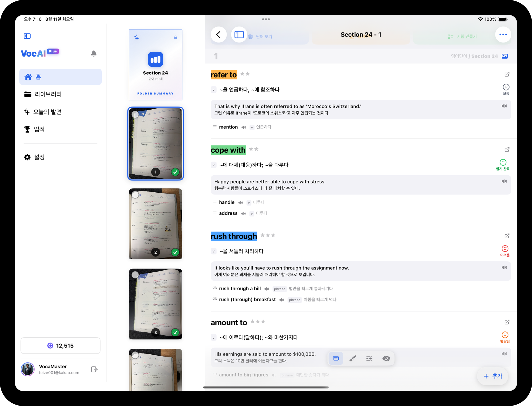Open the 12,515 credits balance

tap(60, 345)
